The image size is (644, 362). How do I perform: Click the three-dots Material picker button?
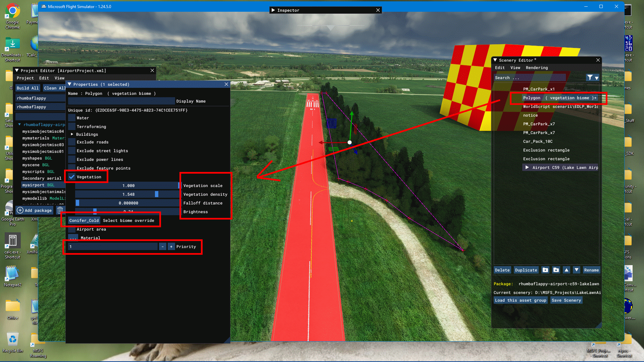click(x=73, y=238)
